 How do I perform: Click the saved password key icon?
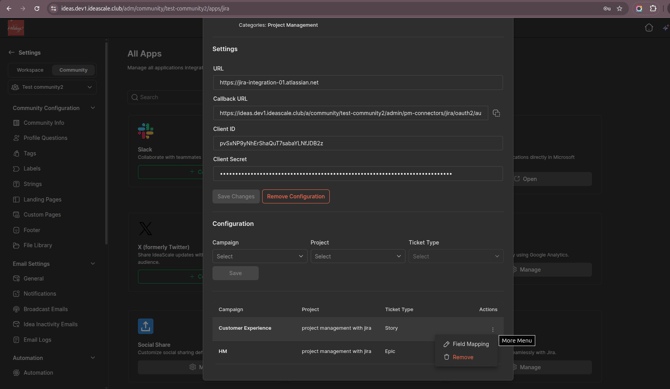pyautogui.click(x=607, y=9)
